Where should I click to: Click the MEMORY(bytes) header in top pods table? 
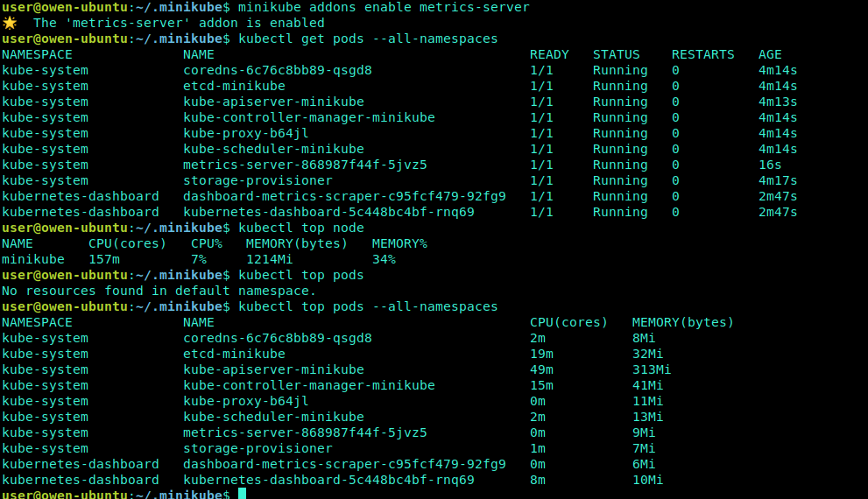[x=683, y=322]
